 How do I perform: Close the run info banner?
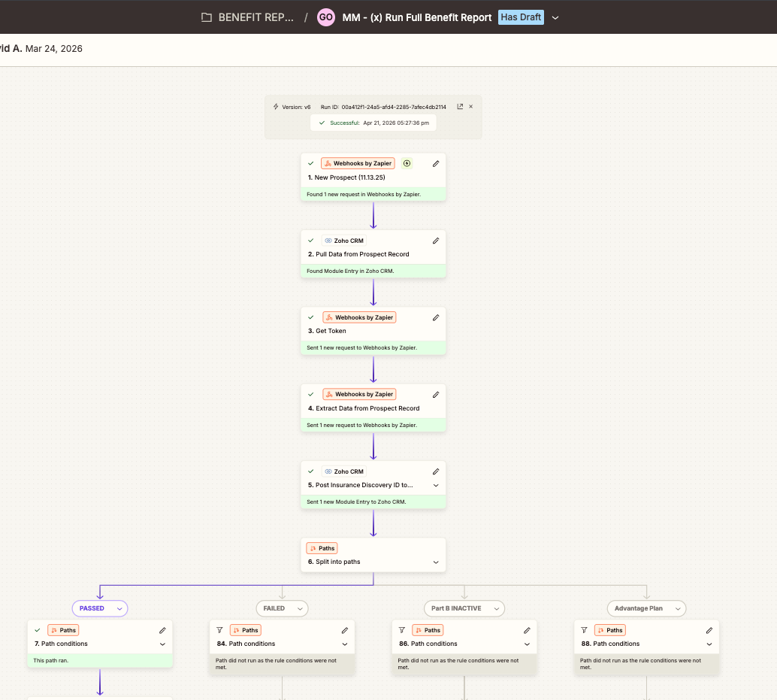[x=471, y=107]
